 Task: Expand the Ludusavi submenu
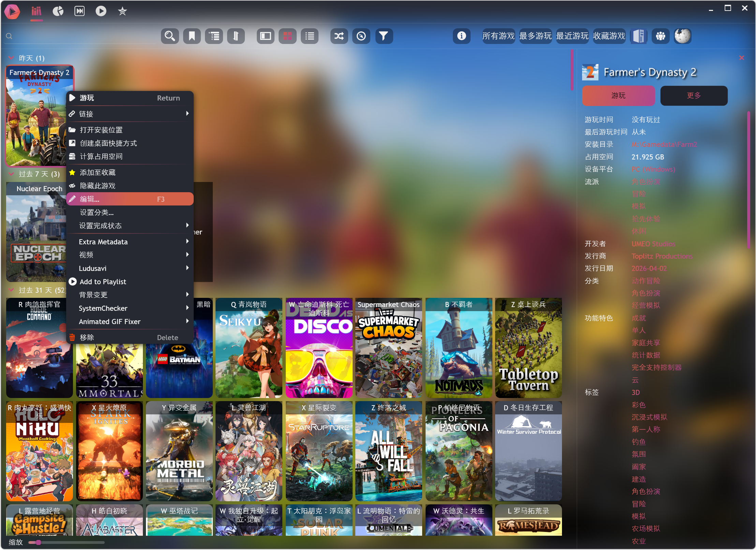click(130, 269)
